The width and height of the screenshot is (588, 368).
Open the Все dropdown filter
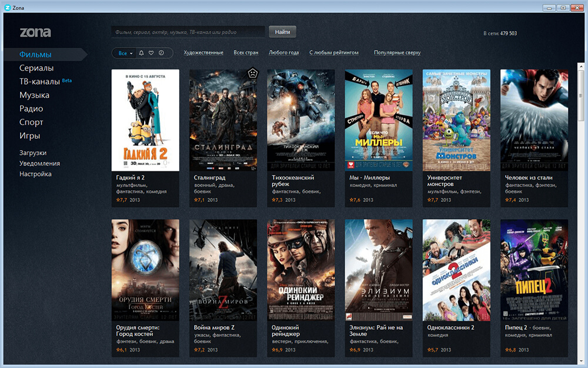tap(123, 53)
